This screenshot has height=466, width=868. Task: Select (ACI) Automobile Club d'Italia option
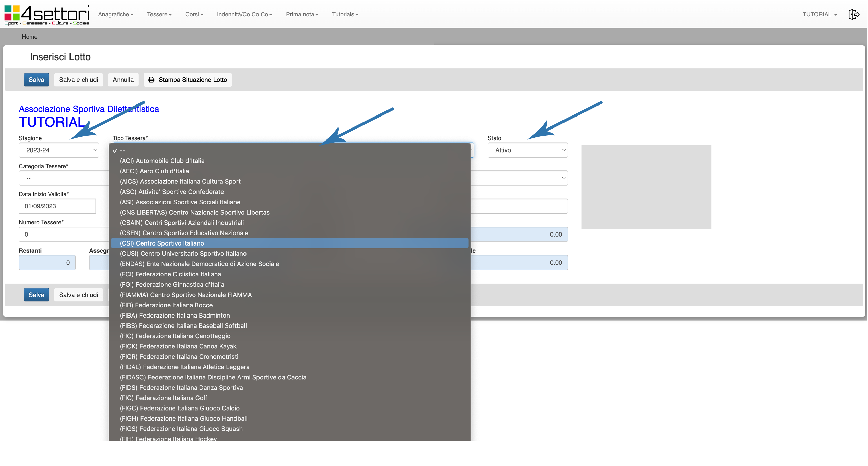pos(162,161)
